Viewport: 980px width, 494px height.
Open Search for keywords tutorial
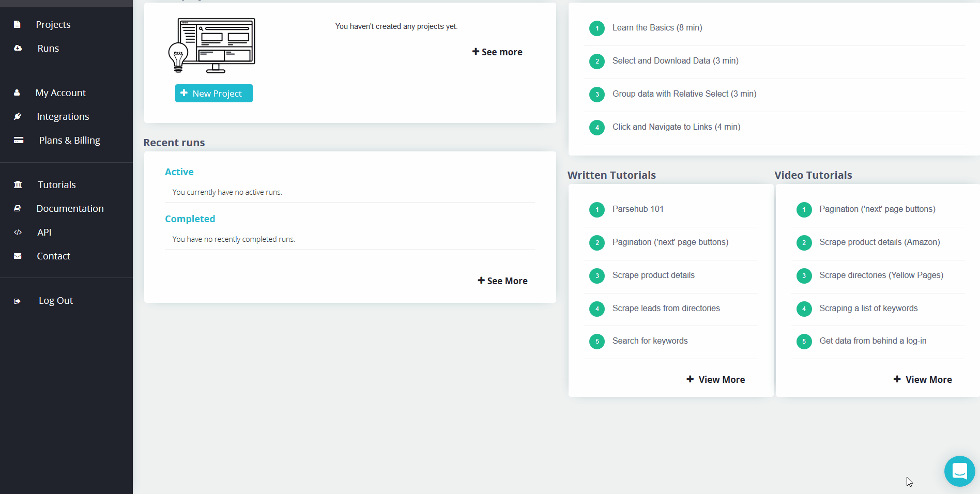tap(650, 341)
